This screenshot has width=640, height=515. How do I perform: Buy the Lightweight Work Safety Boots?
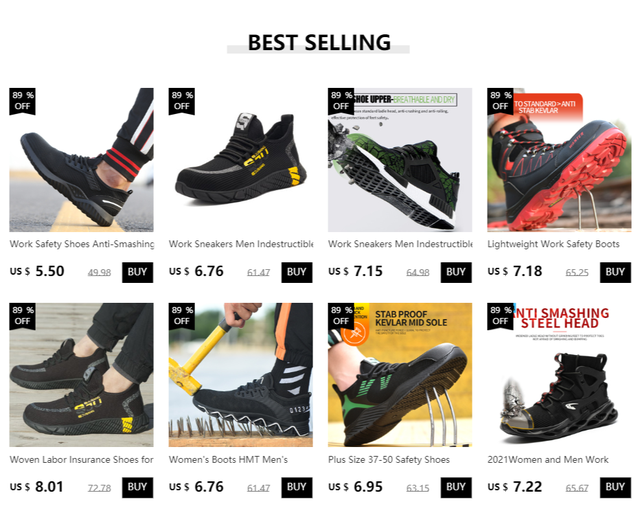615,272
